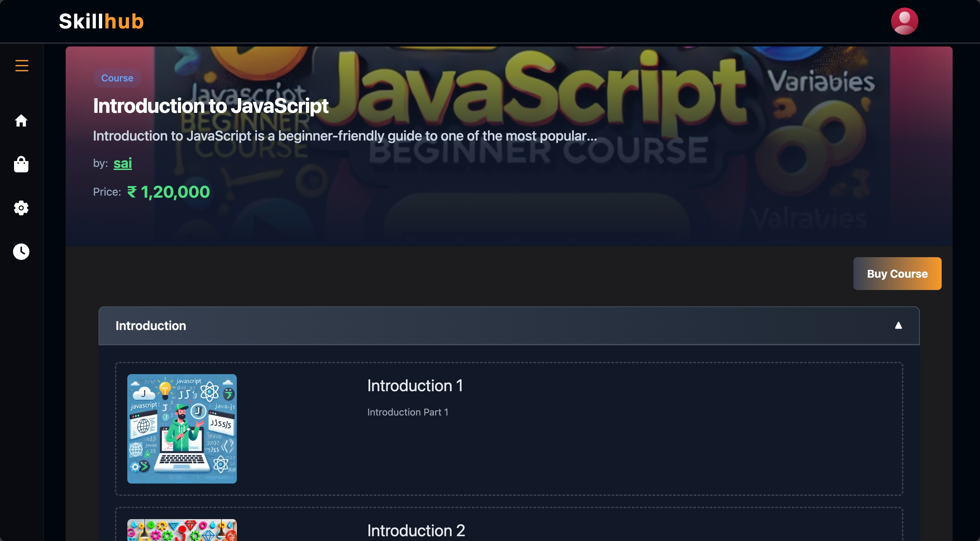
Task: Click the course price ₹ 1,20,000
Action: click(x=168, y=192)
